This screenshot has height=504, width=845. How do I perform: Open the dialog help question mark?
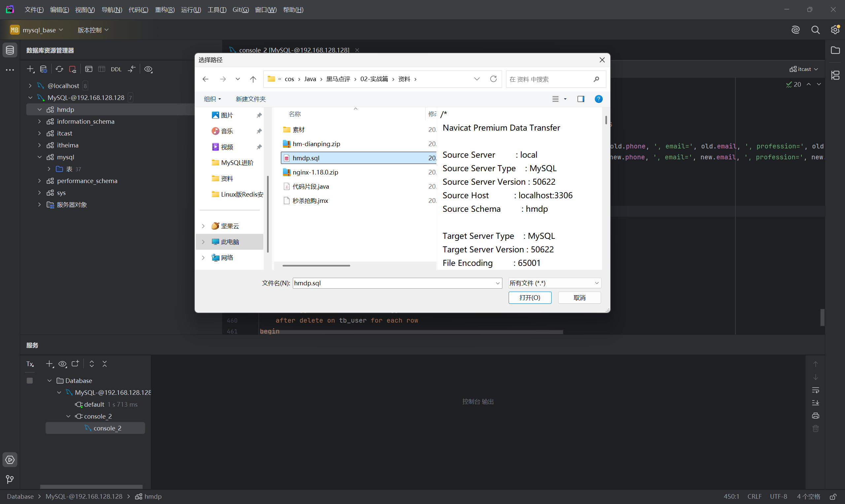click(598, 99)
